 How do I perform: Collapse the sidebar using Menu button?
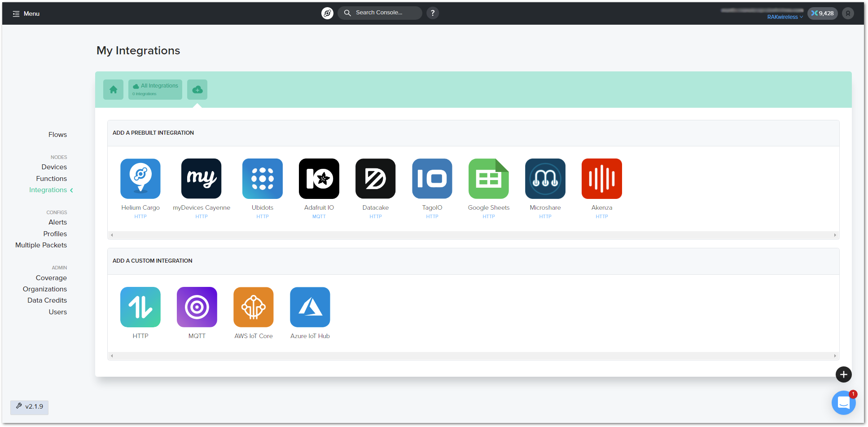click(x=26, y=13)
